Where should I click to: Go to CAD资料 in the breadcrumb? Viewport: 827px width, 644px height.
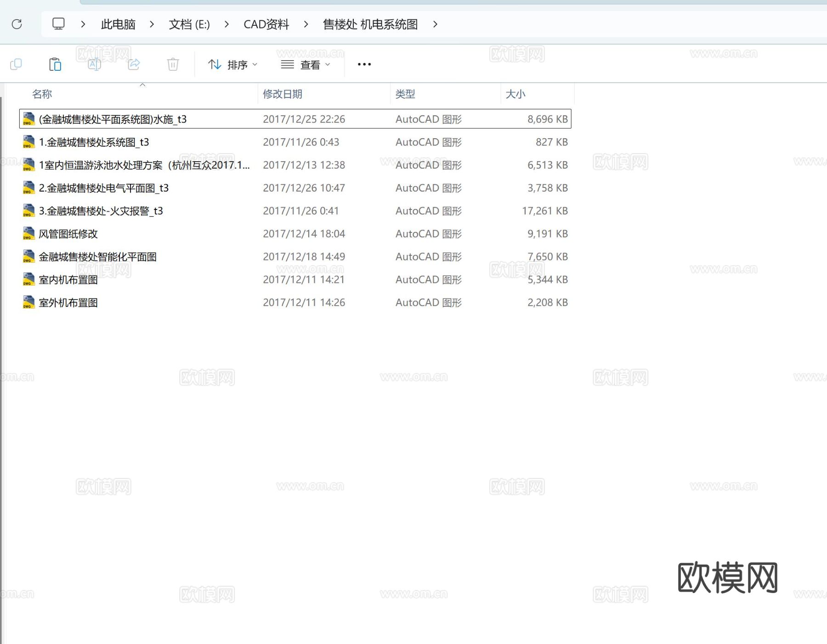pyautogui.click(x=266, y=24)
